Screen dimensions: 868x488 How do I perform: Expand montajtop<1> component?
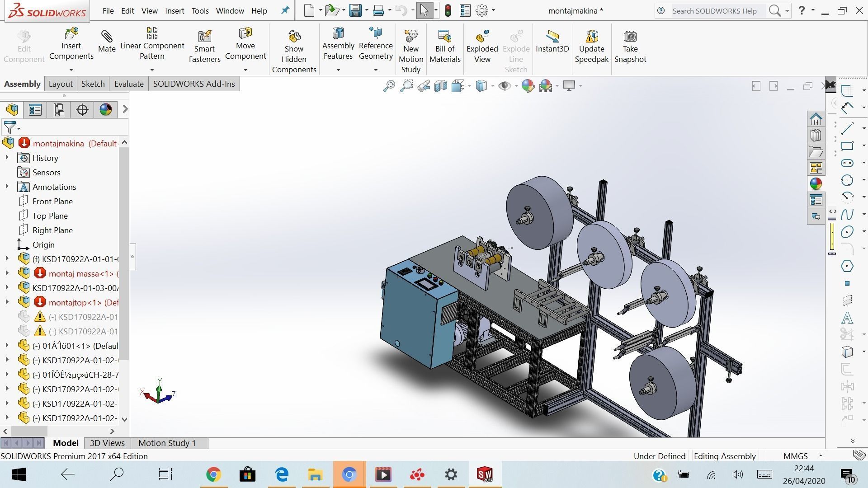tap(7, 302)
